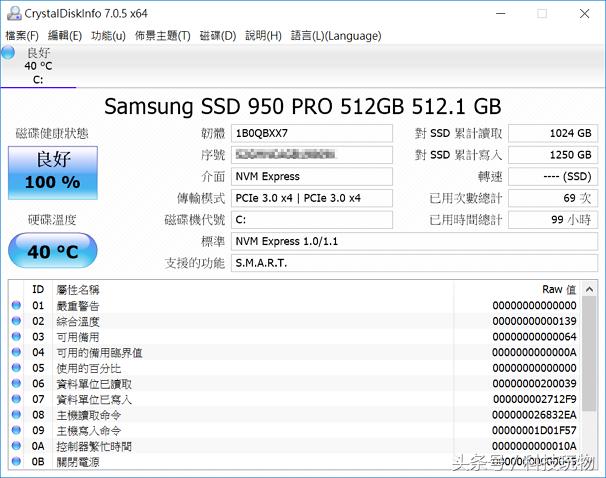Click the power on hours value 99 小時

click(x=553, y=220)
